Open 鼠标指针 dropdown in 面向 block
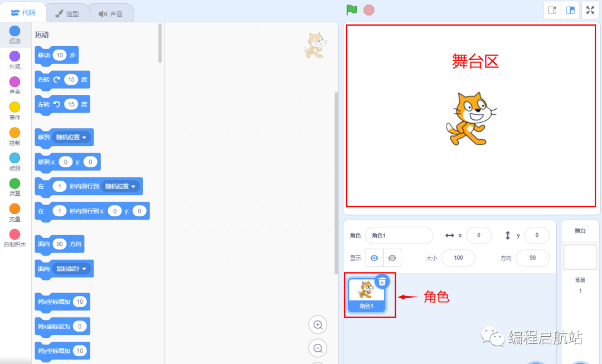The image size is (602, 364). (x=71, y=269)
